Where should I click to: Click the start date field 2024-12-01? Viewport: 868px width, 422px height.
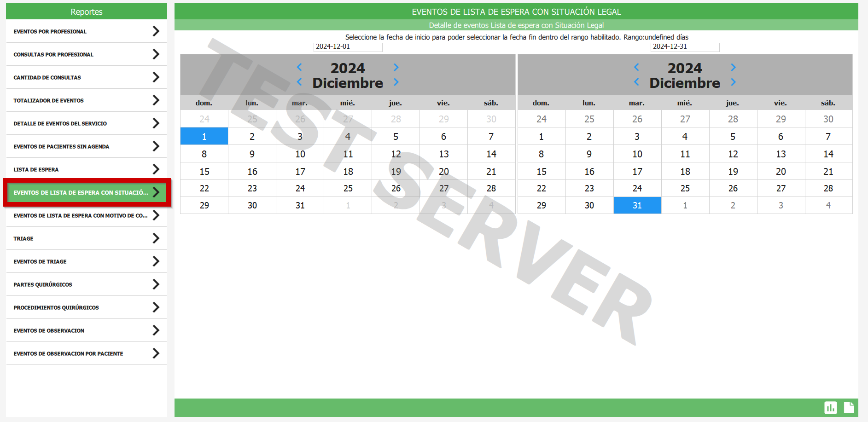click(x=348, y=46)
